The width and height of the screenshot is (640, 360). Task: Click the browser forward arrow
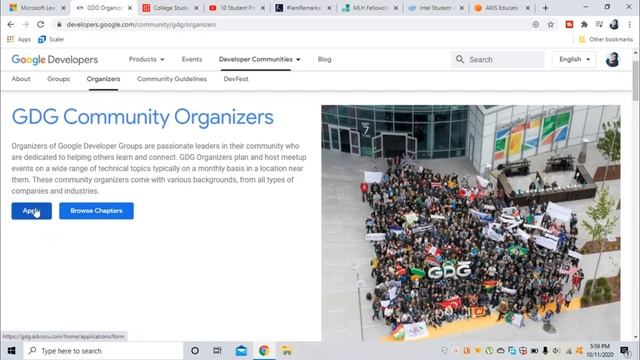pos(25,24)
